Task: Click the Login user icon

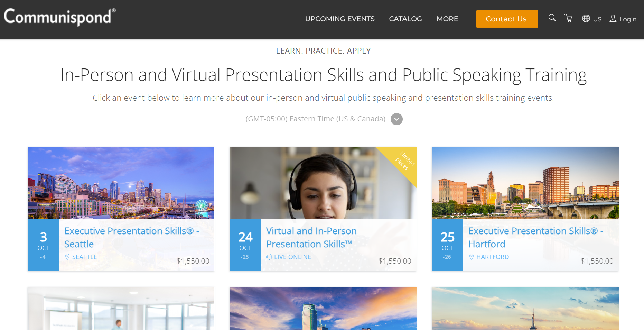Action: [613, 19]
